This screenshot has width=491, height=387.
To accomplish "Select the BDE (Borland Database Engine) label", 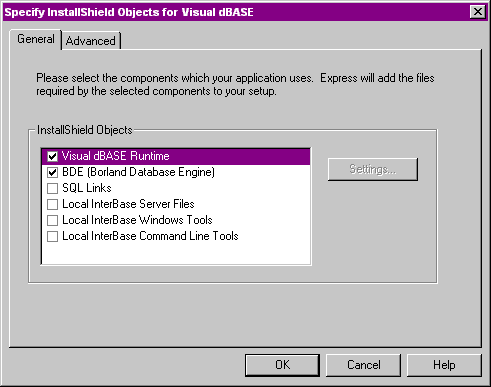I will 138,172.
